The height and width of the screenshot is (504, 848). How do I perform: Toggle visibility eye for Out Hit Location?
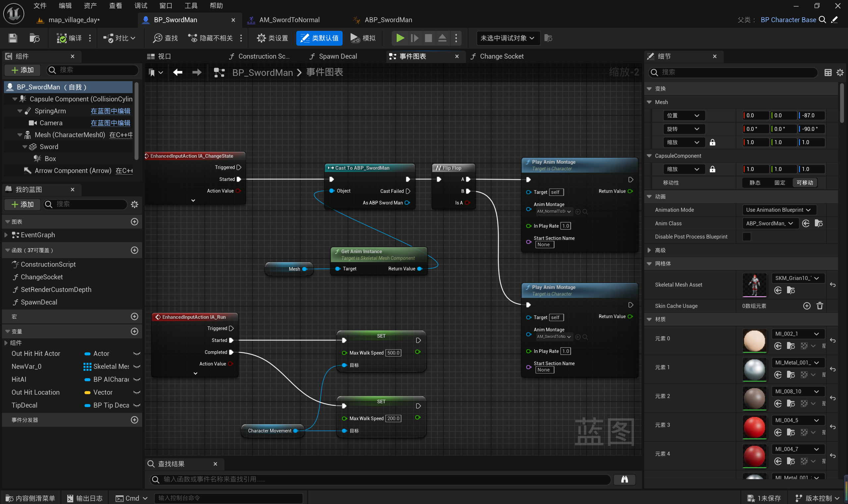click(137, 393)
